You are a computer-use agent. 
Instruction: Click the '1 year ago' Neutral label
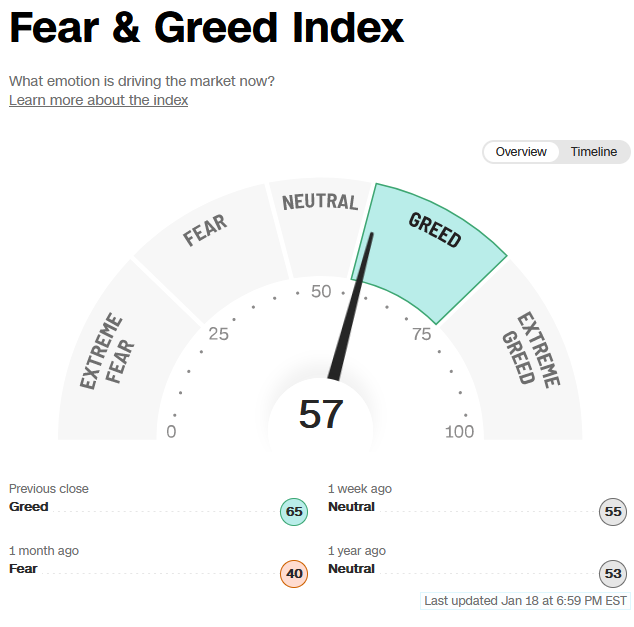tap(351, 568)
